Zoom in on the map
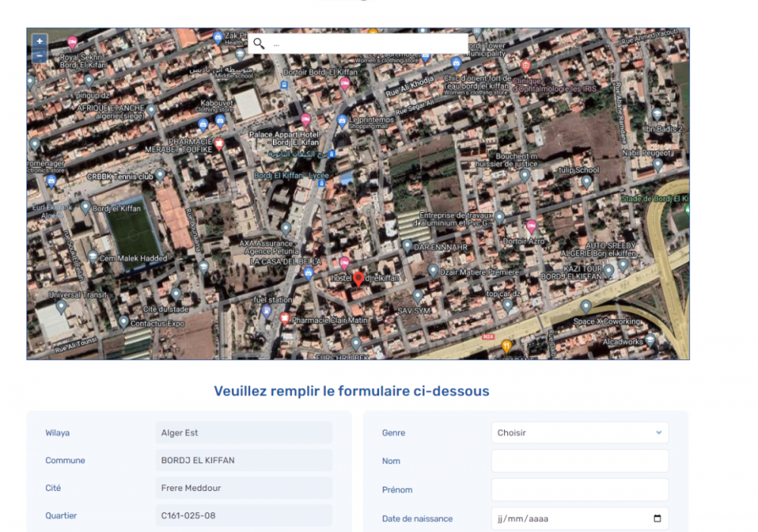Viewport: 758px width, 532px height. click(39, 40)
